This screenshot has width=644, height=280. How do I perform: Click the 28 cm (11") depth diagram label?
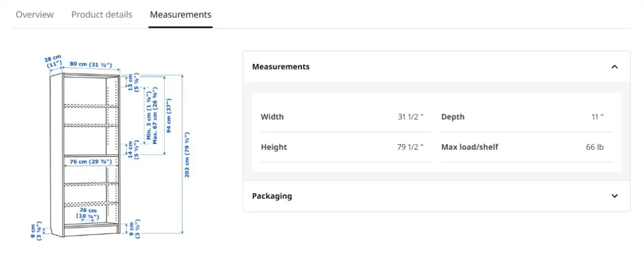coord(53,61)
